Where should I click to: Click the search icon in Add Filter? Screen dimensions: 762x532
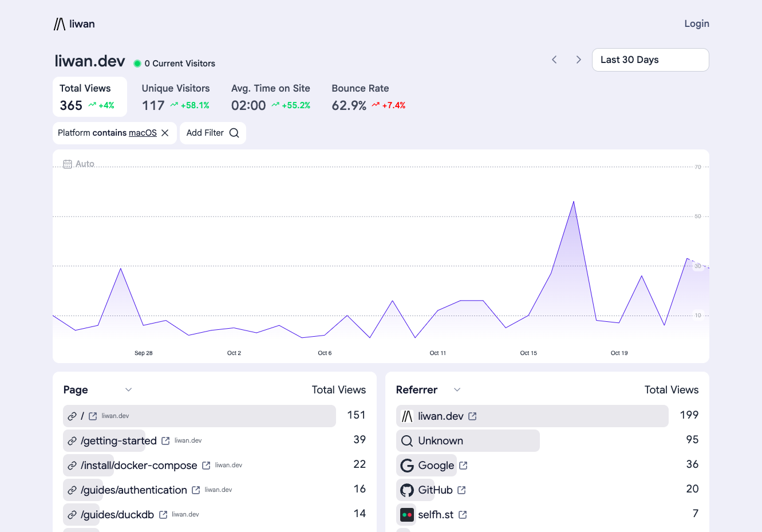[234, 133]
